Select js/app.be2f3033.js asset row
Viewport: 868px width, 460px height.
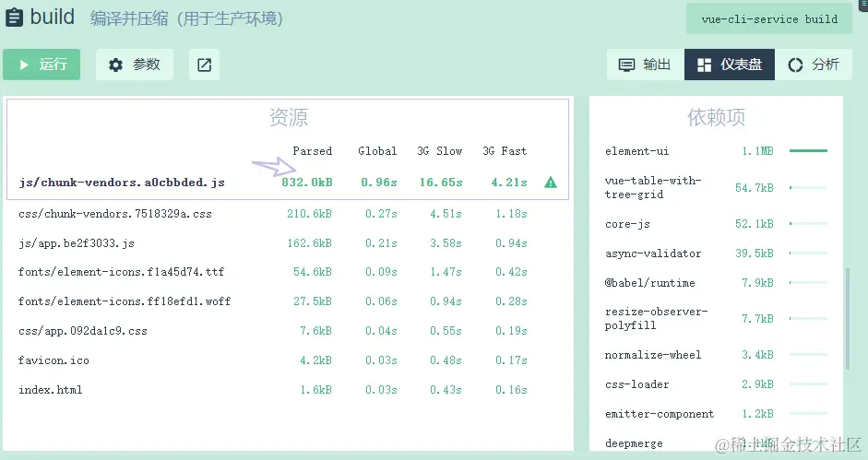pyautogui.click(x=288, y=243)
